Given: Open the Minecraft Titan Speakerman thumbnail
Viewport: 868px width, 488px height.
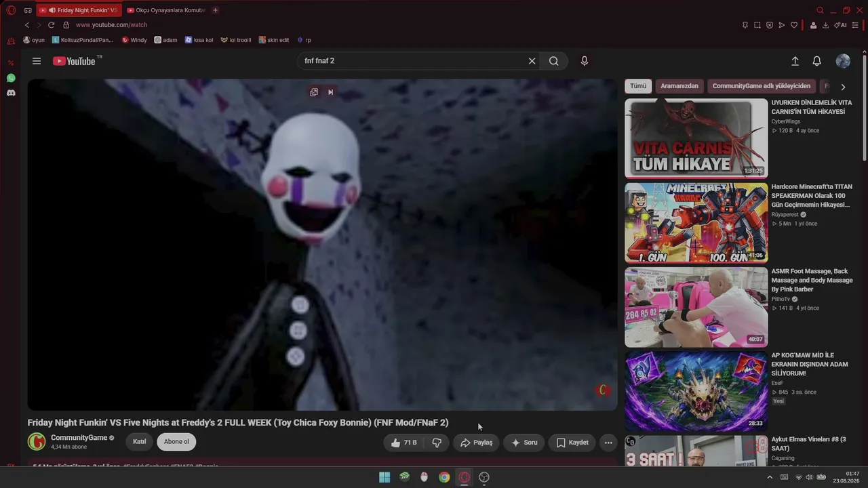Looking at the screenshot, I should (x=696, y=222).
